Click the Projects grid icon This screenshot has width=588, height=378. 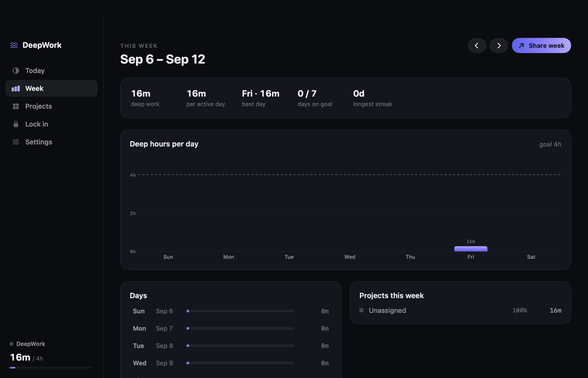(x=16, y=106)
